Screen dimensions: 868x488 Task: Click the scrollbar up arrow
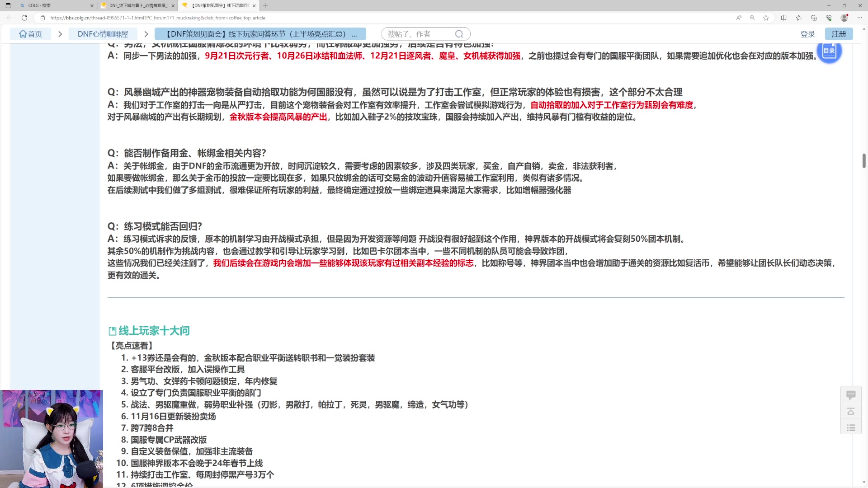(864, 28)
